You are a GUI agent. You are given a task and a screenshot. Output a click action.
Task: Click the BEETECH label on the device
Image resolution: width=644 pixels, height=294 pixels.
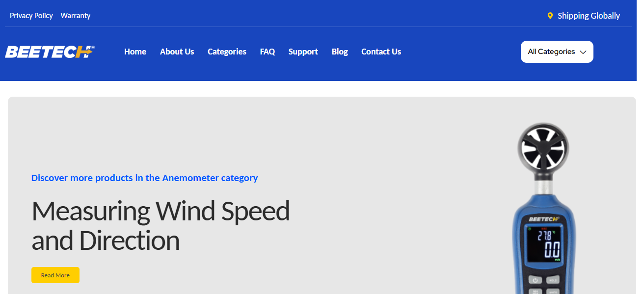coord(543,219)
